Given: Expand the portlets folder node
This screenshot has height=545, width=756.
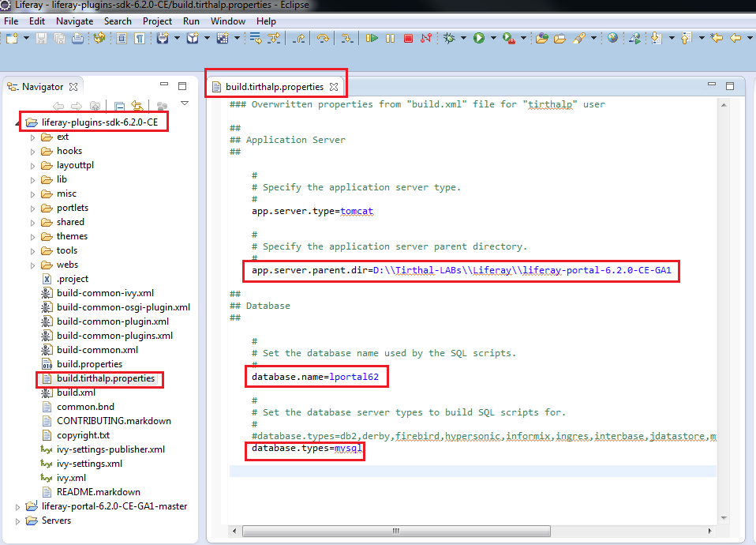Looking at the screenshot, I should click(x=32, y=209).
